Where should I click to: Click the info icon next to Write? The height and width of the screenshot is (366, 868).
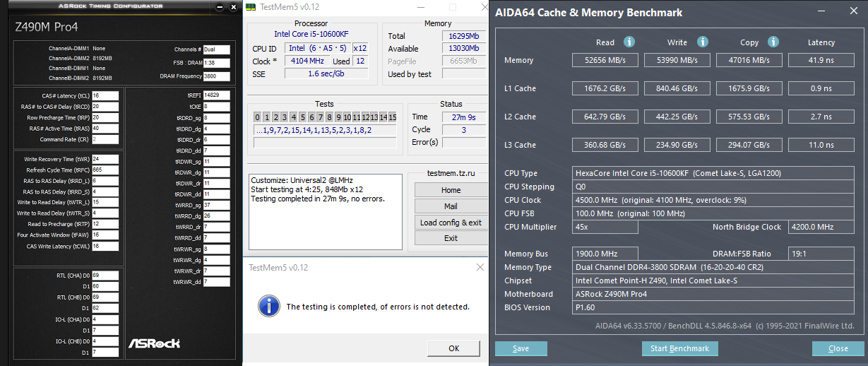pyautogui.click(x=702, y=42)
